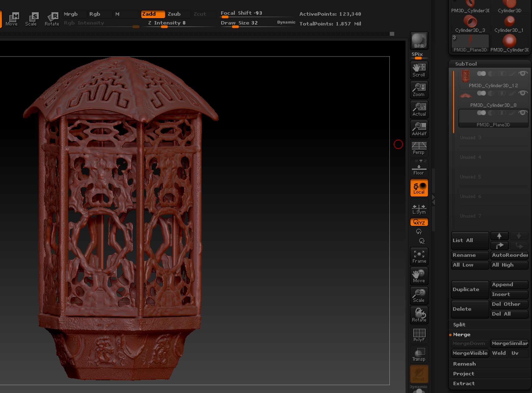Toggle PolyF polyframe display
Viewport: 532px width, 393px height.
(x=419, y=335)
